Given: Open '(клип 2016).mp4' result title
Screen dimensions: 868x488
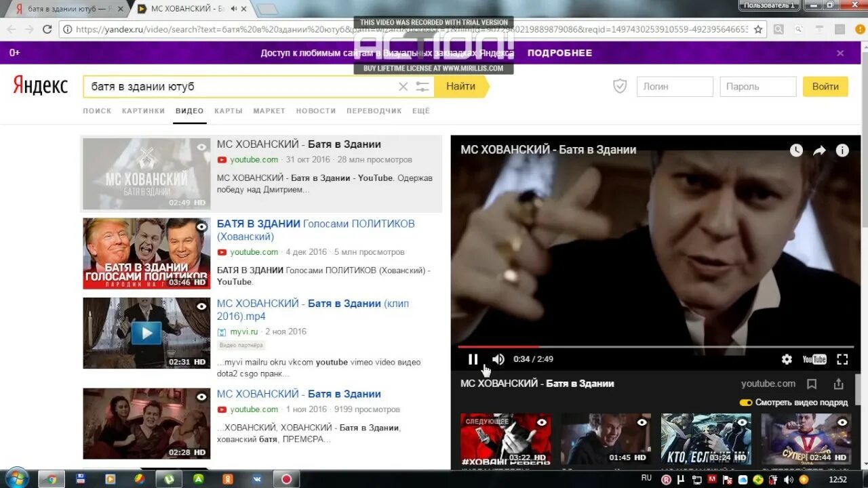Looking at the screenshot, I should tap(313, 310).
